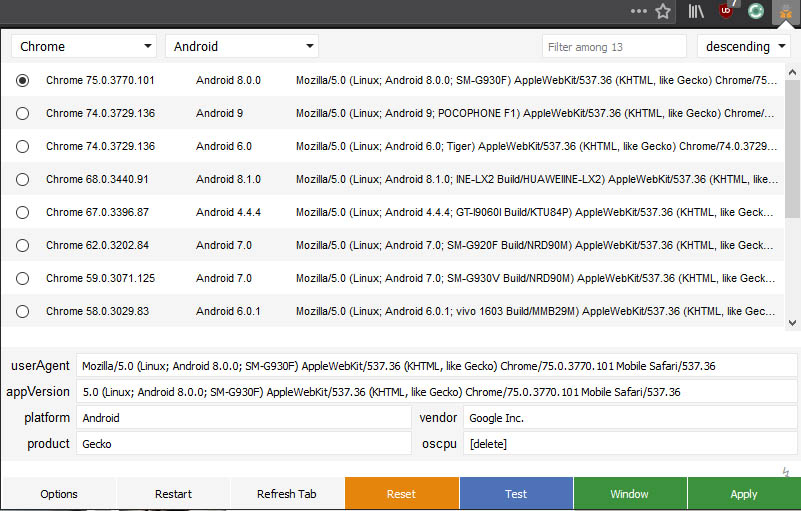
Task: Open the browser page actions ellipsis menu
Action: [639, 11]
